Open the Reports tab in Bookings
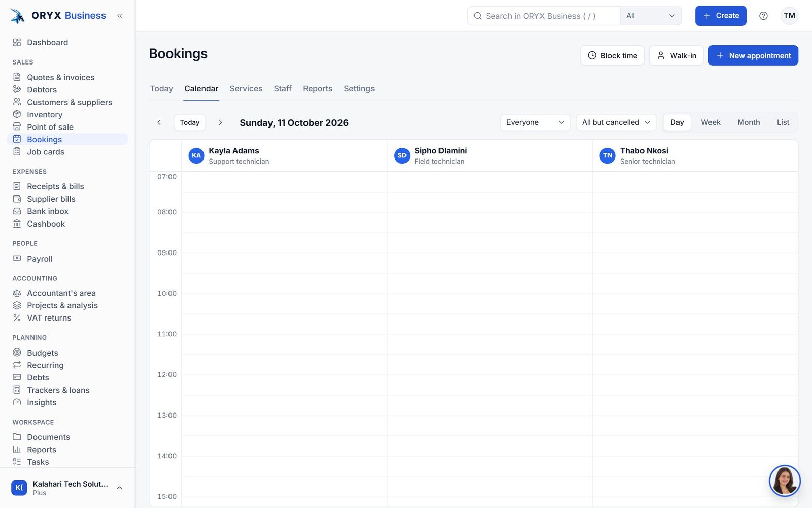Image resolution: width=812 pixels, height=508 pixels. pyautogui.click(x=318, y=89)
